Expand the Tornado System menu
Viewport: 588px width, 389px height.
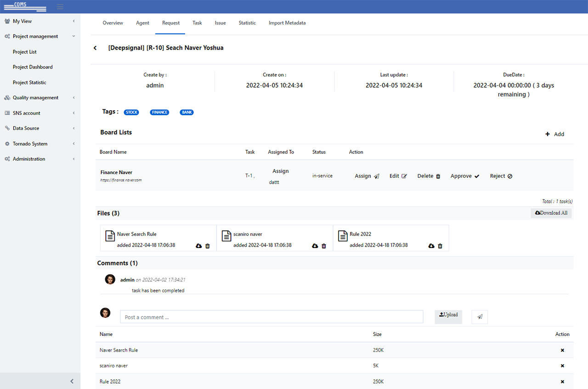[x=30, y=144]
